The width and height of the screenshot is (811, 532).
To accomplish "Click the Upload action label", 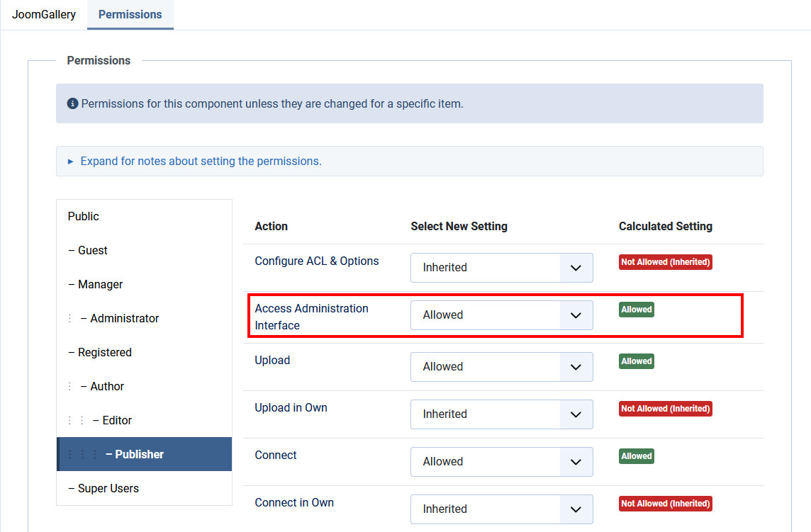I will pyautogui.click(x=272, y=361).
